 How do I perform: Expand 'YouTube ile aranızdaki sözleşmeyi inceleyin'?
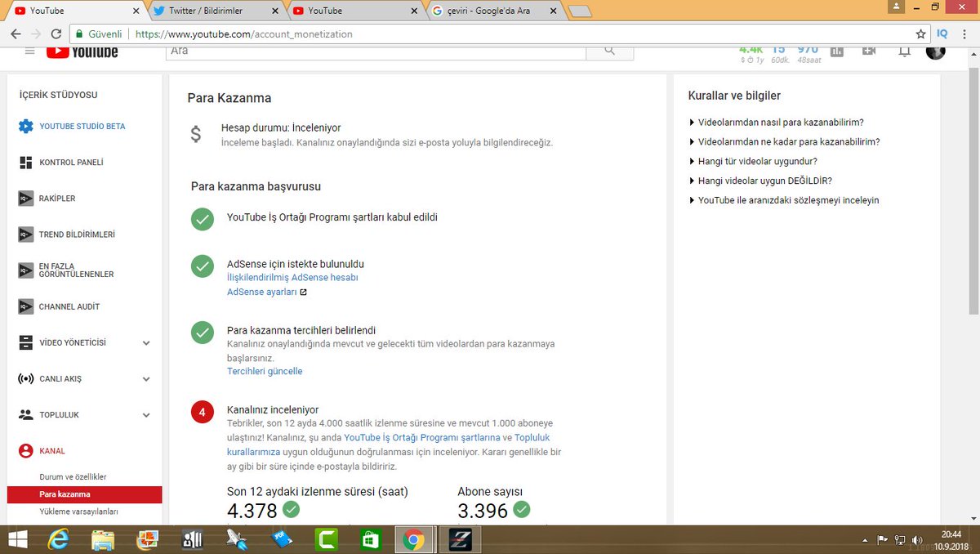tap(785, 200)
